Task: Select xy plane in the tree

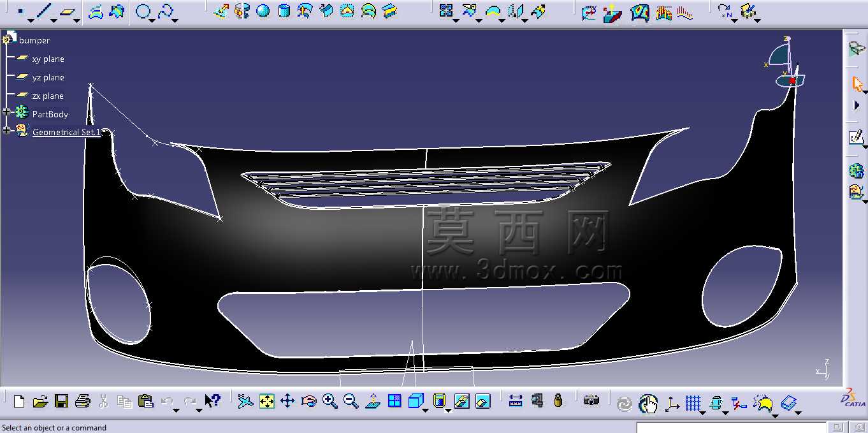Action: [48, 59]
